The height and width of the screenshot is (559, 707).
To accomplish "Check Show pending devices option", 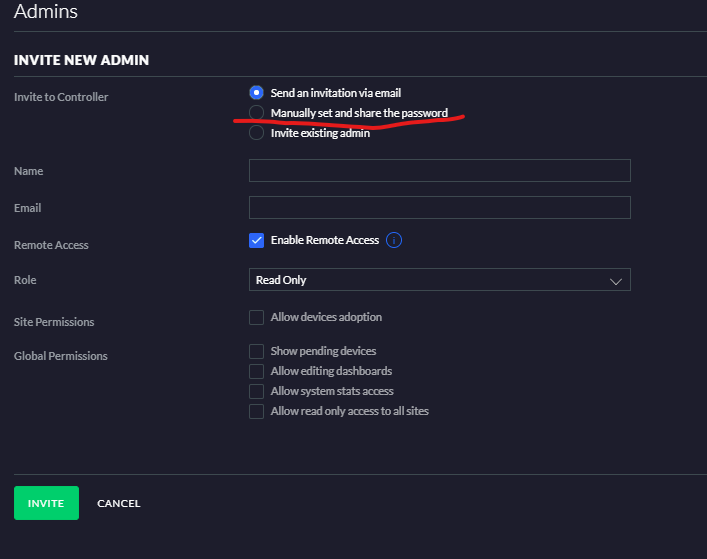I will pos(257,352).
